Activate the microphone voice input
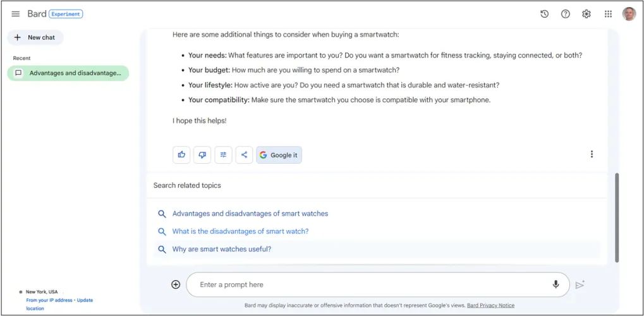644x316 pixels. [x=556, y=284]
